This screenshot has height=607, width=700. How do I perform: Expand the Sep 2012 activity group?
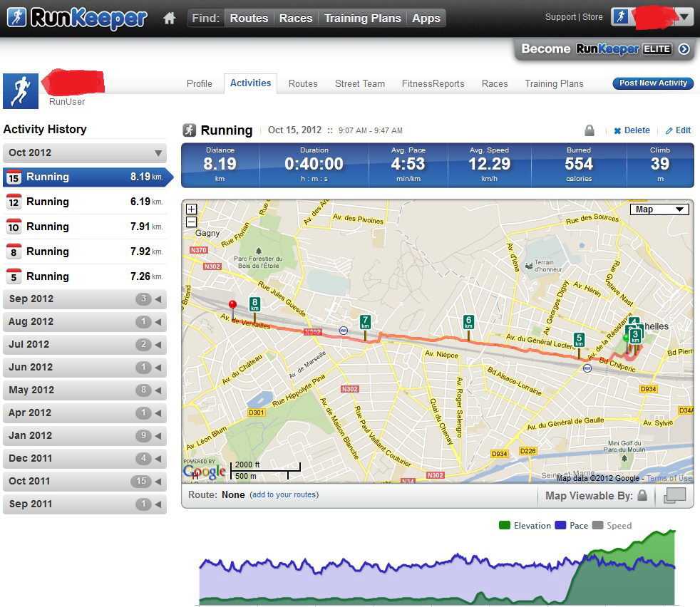(x=85, y=299)
